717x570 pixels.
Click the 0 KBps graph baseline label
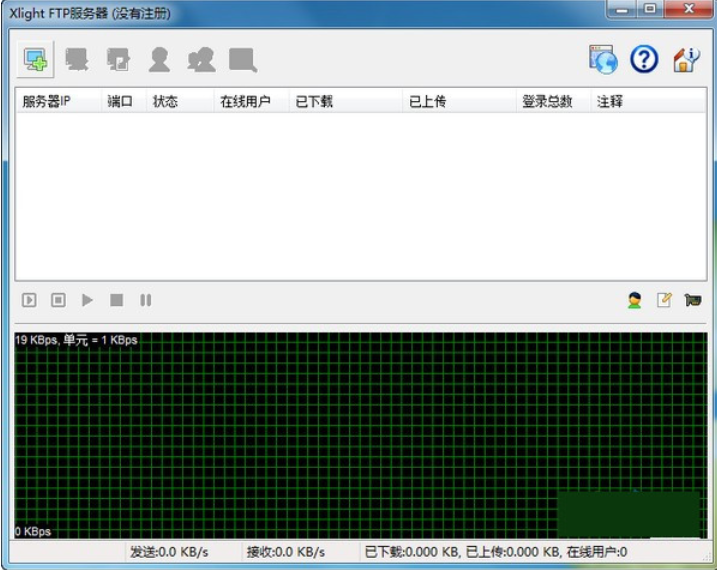[33, 531]
